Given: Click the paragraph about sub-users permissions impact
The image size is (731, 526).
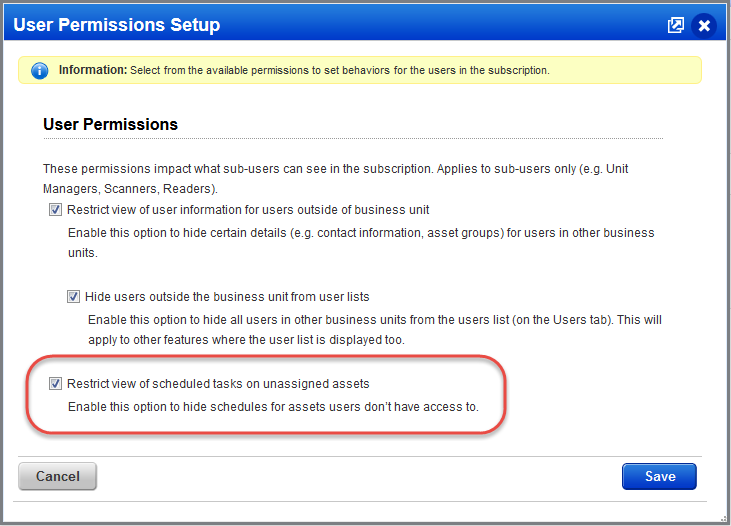Looking at the screenshot, I should point(336,179).
